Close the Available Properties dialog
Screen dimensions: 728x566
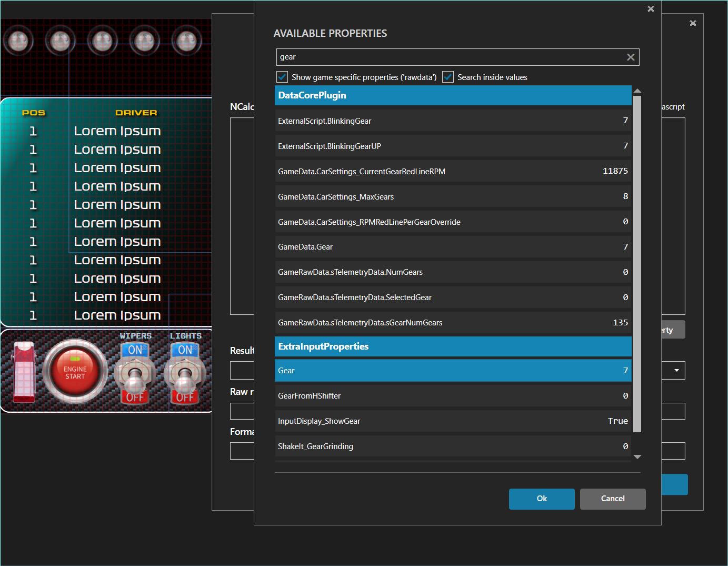651,9
